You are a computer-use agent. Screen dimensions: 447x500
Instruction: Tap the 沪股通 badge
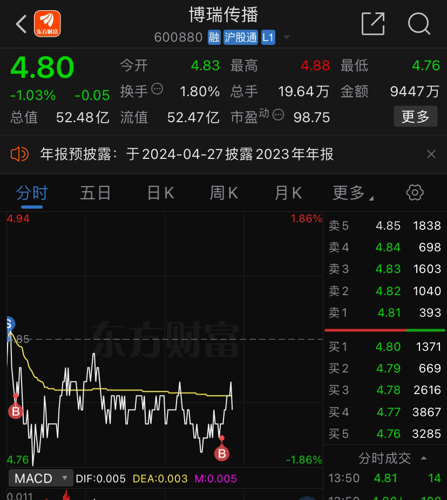tap(241, 37)
